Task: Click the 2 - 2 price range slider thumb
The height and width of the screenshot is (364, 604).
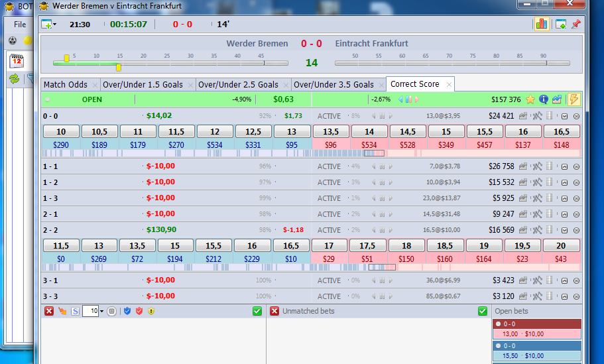Action: pyautogui.click(x=382, y=267)
